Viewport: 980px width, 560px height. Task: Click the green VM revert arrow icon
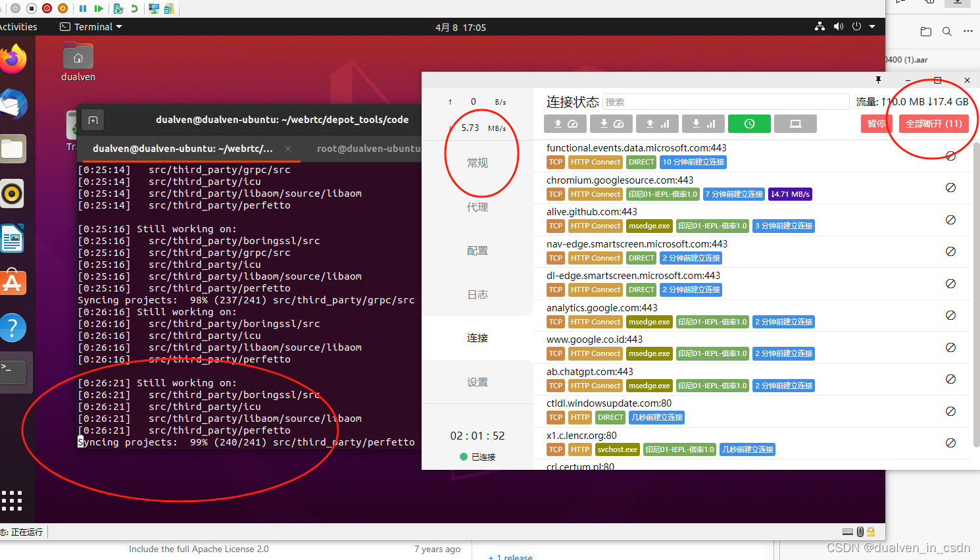tap(134, 9)
